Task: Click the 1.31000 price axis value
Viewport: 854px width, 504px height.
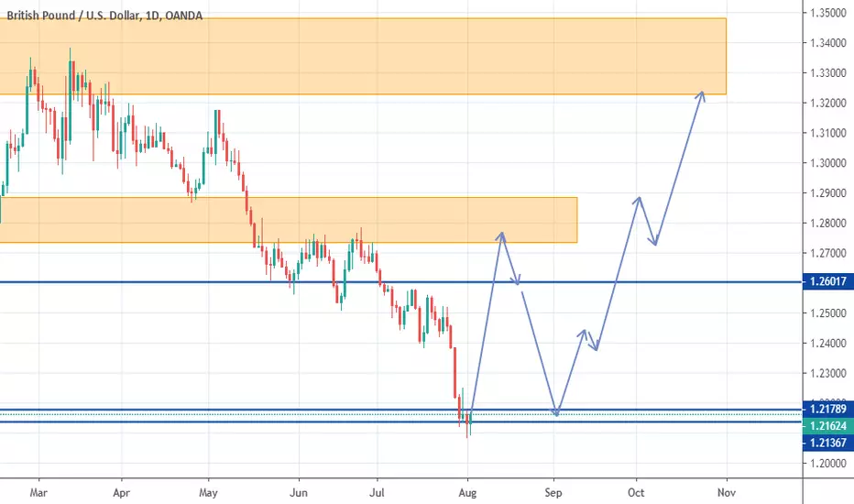Action: [x=828, y=133]
